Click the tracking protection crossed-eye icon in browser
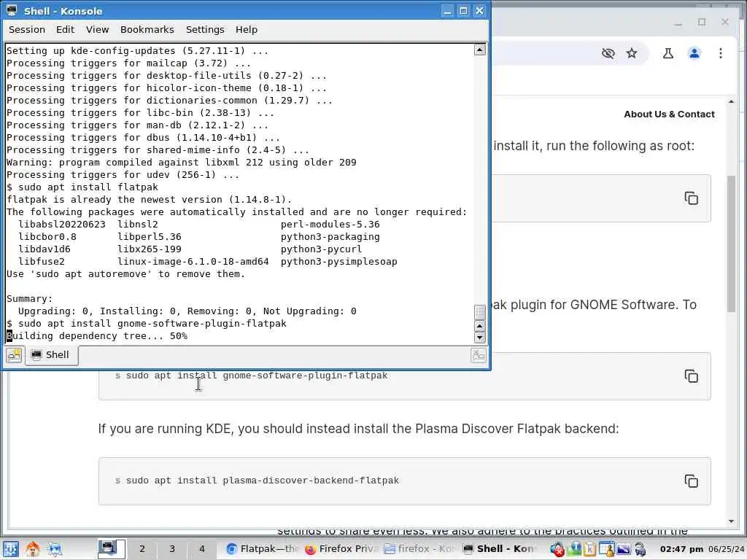This screenshot has height=560, width=747. (x=608, y=53)
